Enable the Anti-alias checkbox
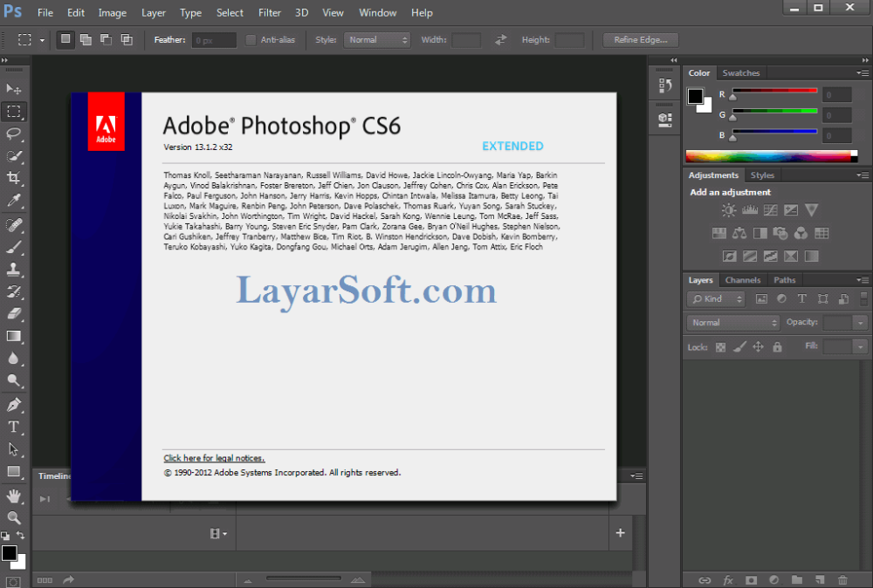The width and height of the screenshot is (873, 588). [x=251, y=40]
